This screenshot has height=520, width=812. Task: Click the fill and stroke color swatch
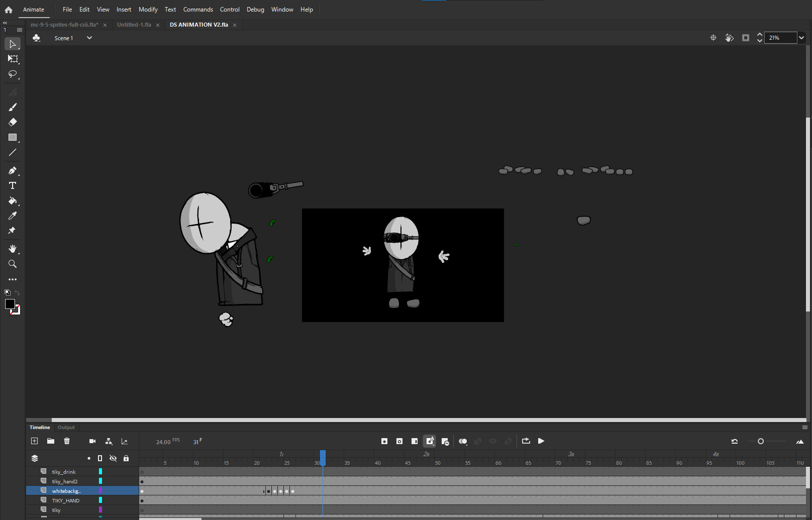[12, 306]
